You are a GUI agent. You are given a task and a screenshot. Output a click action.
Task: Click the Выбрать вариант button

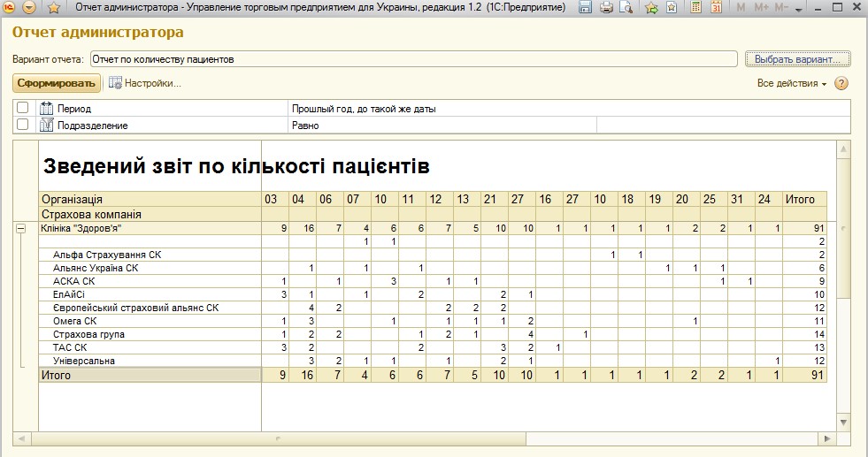point(798,58)
